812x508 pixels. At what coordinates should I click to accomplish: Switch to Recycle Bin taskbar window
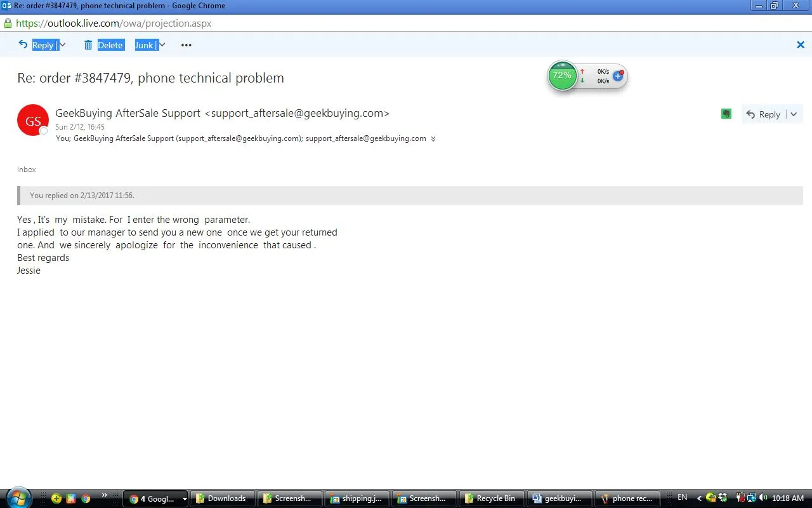492,498
